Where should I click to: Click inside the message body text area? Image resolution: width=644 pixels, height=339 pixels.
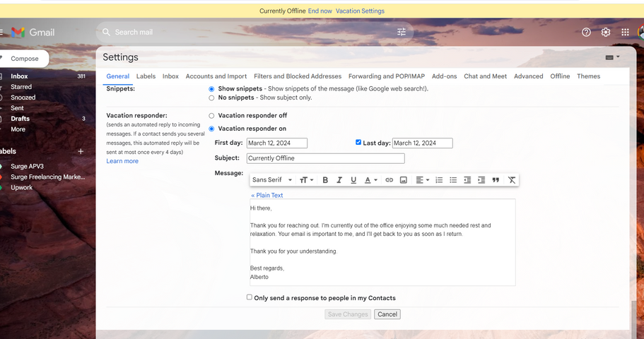[x=382, y=242]
